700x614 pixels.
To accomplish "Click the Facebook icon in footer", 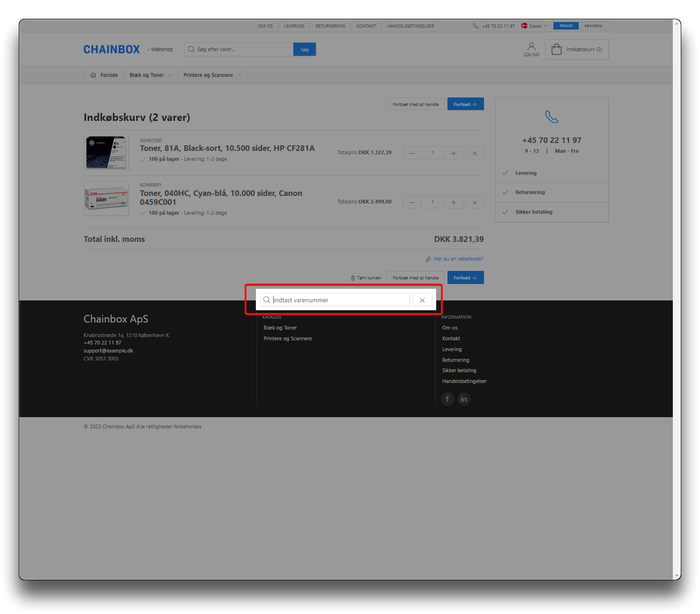I will (447, 399).
